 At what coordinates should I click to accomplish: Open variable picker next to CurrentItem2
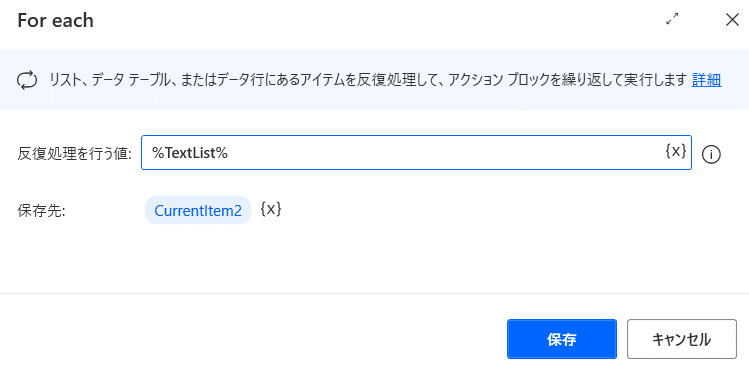[271, 209]
